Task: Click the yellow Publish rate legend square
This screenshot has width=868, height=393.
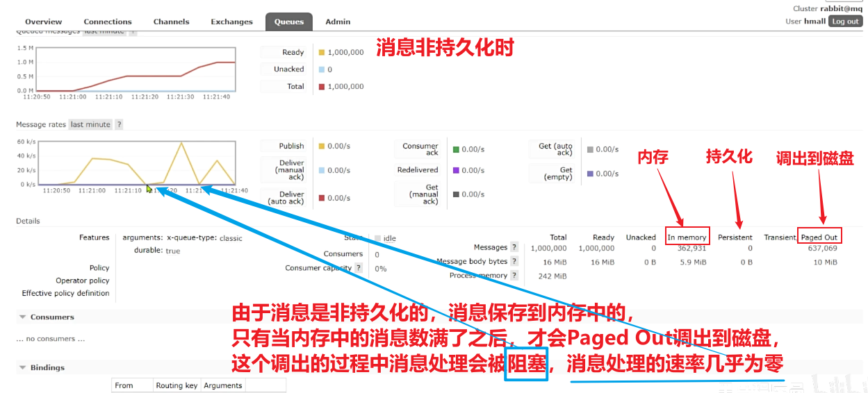Action: (x=321, y=147)
